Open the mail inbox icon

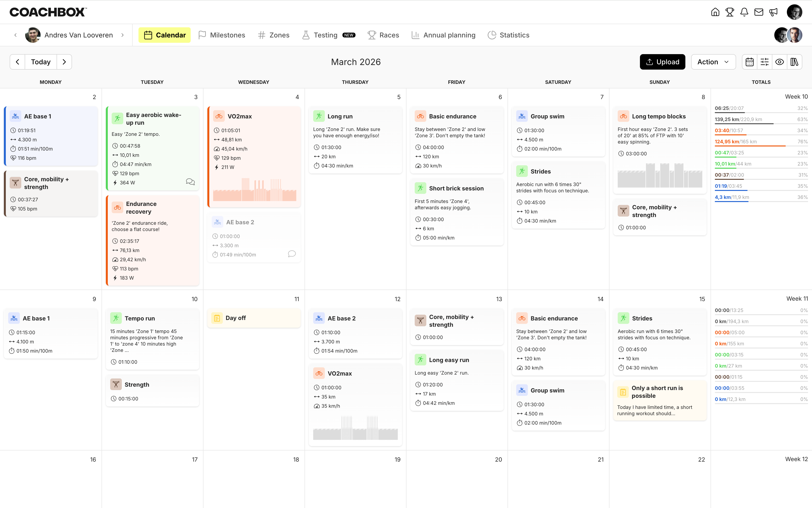click(x=759, y=12)
